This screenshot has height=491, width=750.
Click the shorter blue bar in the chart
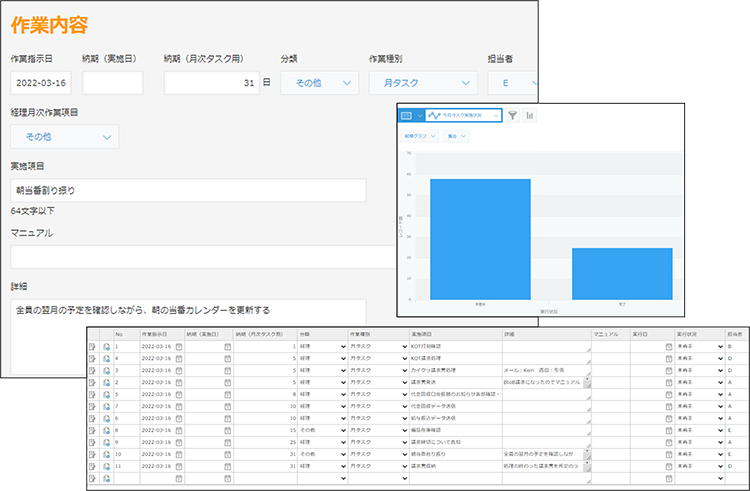click(622, 274)
